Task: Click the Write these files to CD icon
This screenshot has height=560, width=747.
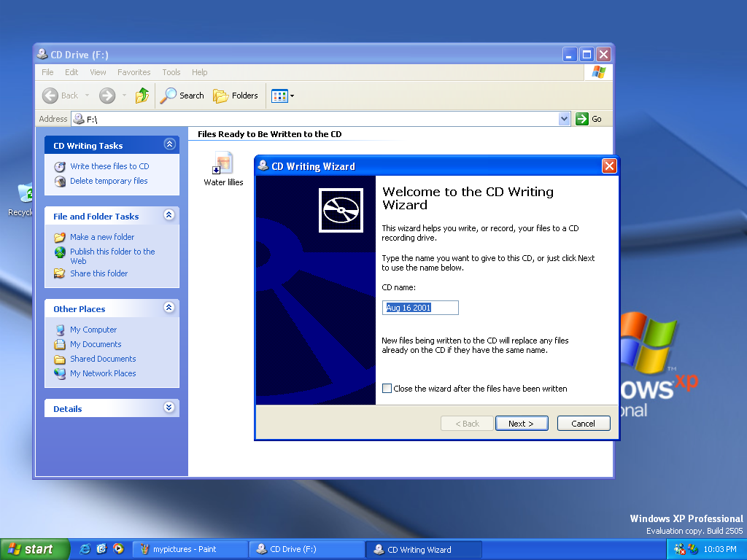Action: pyautogui.click(x=60, y=167)
